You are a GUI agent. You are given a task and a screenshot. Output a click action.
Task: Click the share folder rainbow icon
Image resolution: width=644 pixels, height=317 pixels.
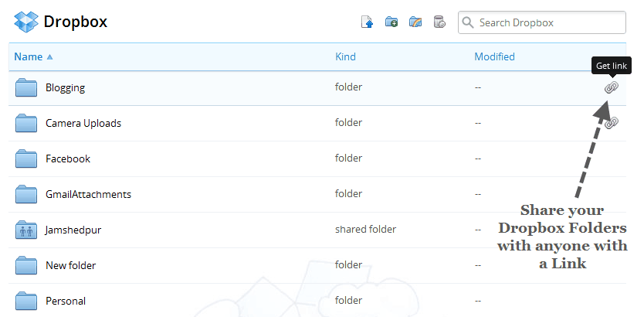[x=415, y=22]
